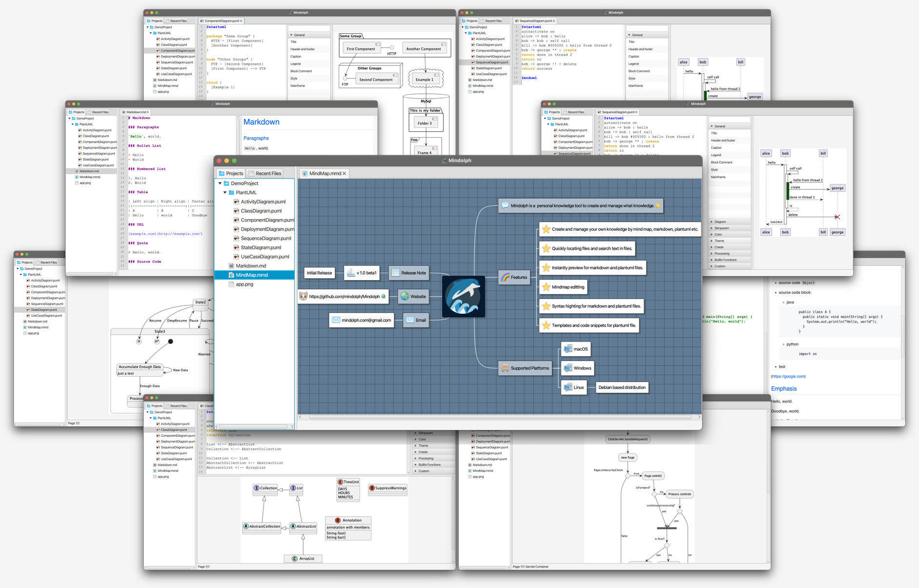Open ClassDiagram.puml in the front window tree
This screenshot has height=588, width=919.
pos(261,211)
